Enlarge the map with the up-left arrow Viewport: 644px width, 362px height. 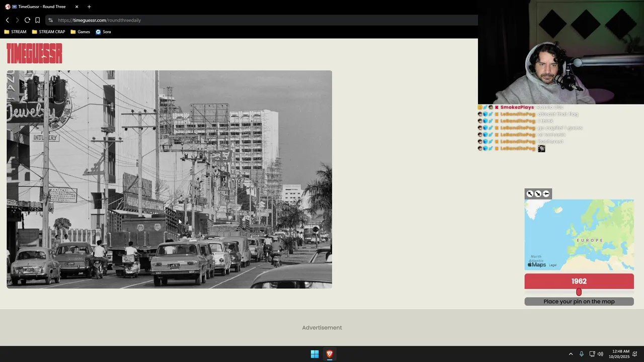click(530, 194)
